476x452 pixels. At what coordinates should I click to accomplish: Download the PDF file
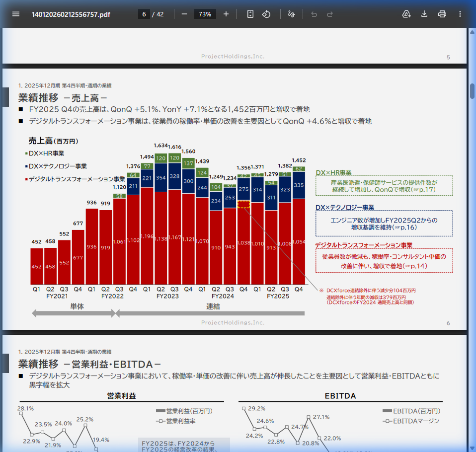tap(424, 14)
